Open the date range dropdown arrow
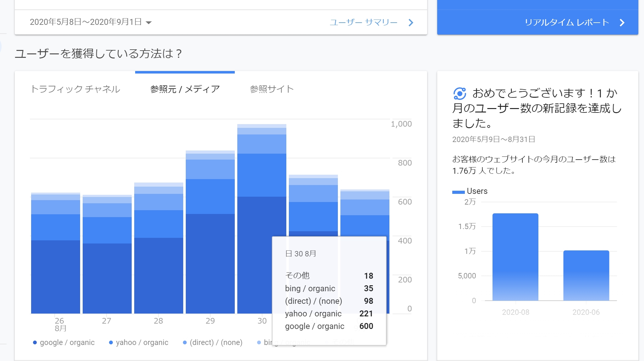 (x=149, y=22)
